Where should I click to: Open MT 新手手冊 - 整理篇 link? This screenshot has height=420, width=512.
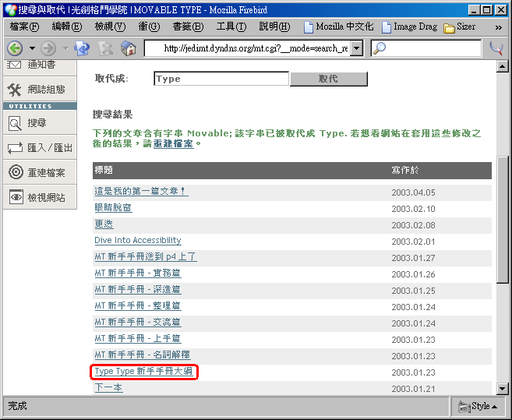(138, 305)
